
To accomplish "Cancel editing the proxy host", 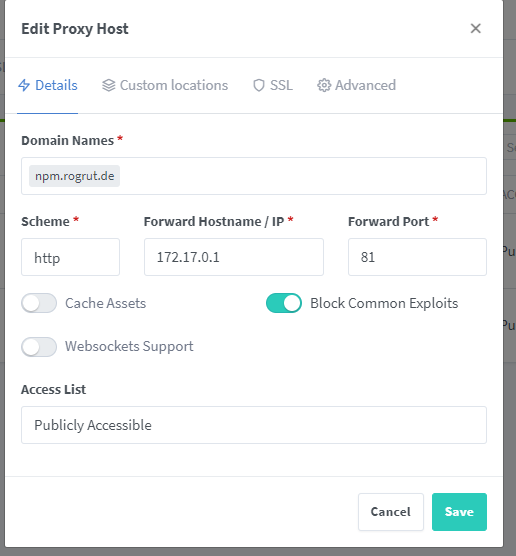I will coord(391,512).
